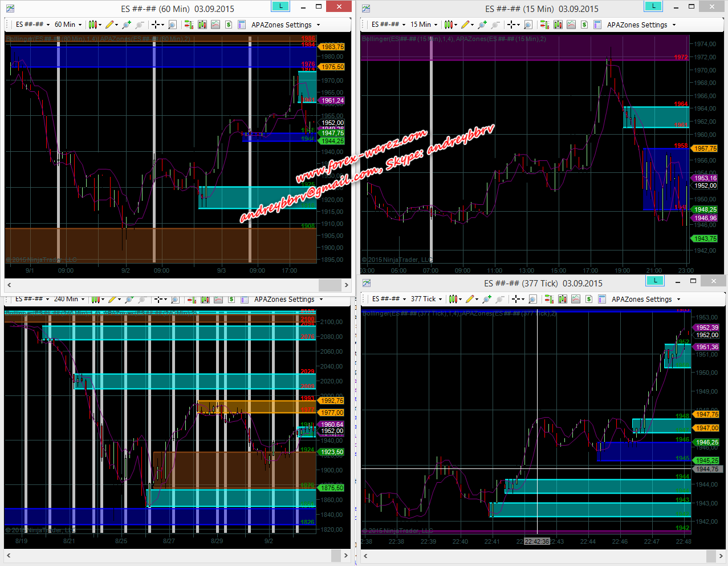Screen dimensions: 728x566
Task: Open Data Series icon in 15 Min chart
Action: [x=558, y=25]
